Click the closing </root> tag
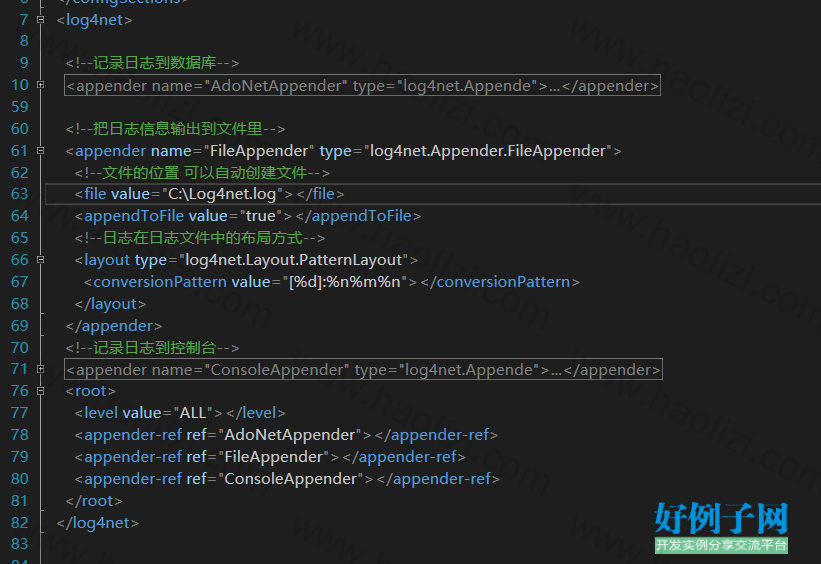Screen dimensions: 821x564 click(x=94, y=501)
